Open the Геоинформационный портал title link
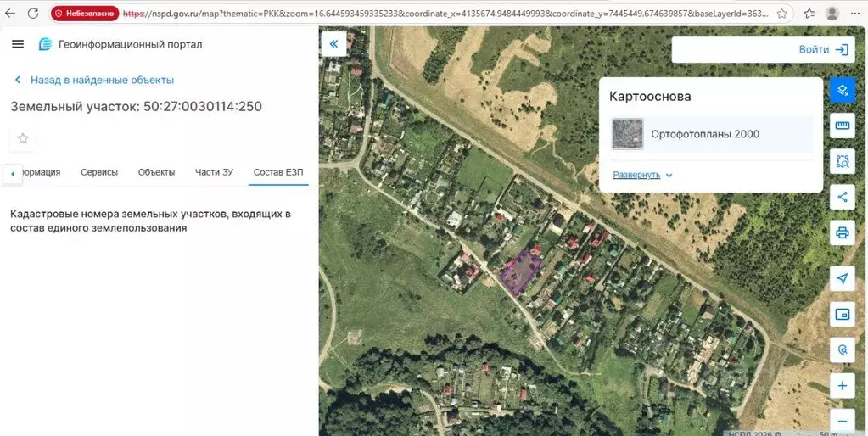Viewport: 868px width, 436px height. point(130,44)
